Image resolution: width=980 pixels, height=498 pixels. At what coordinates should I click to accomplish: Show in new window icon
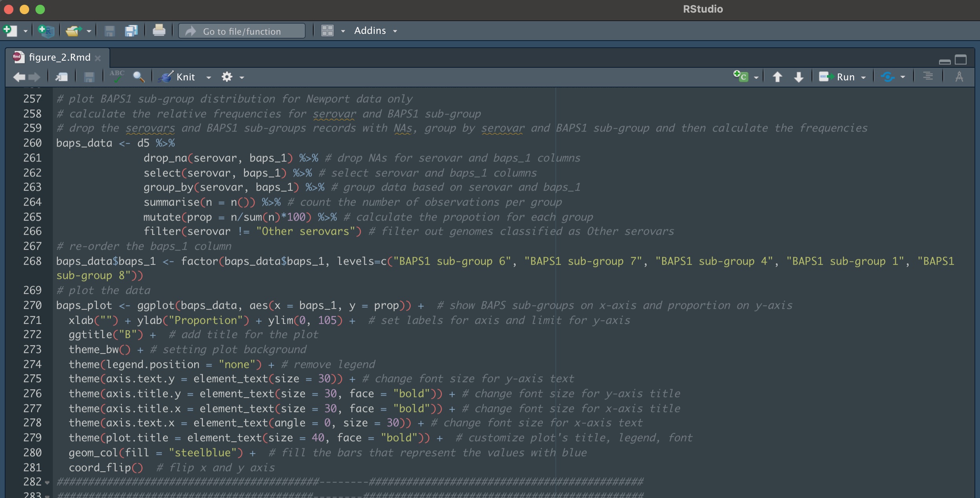pos(61,77)
